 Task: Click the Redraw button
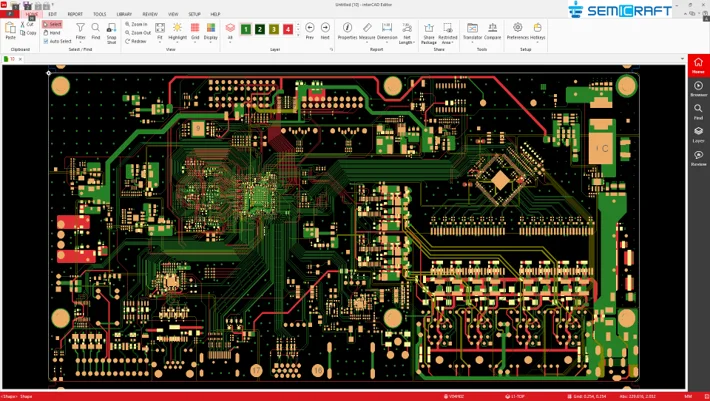coord(137,41)
